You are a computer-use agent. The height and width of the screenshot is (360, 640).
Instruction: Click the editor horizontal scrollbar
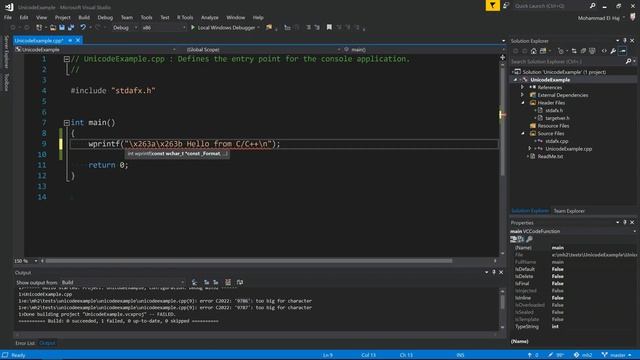coord(249,261)
